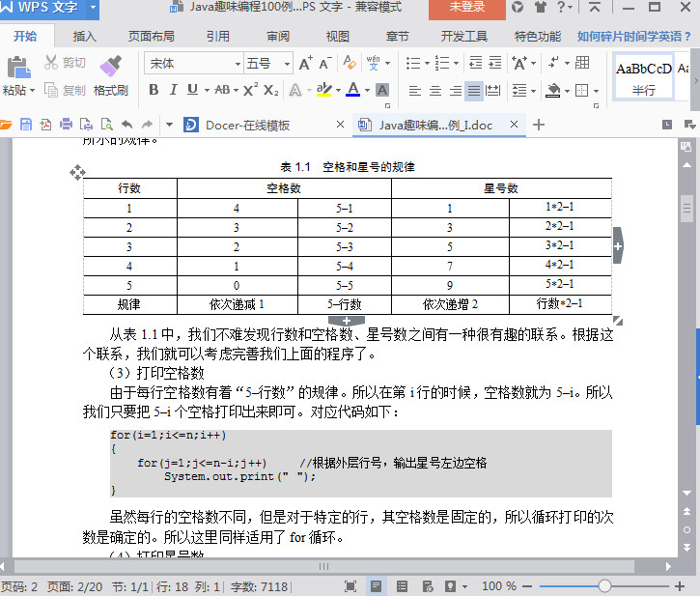
Task: Toggle Underline formatting
Action: pos(192,90)
